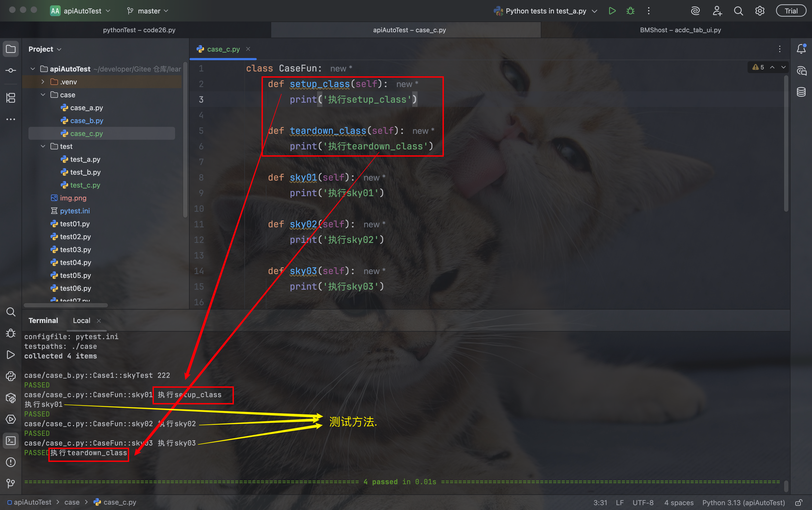This screenshot has height=510, width=812.
Task: Expand the .venv folder
Action: coord(43,82)
